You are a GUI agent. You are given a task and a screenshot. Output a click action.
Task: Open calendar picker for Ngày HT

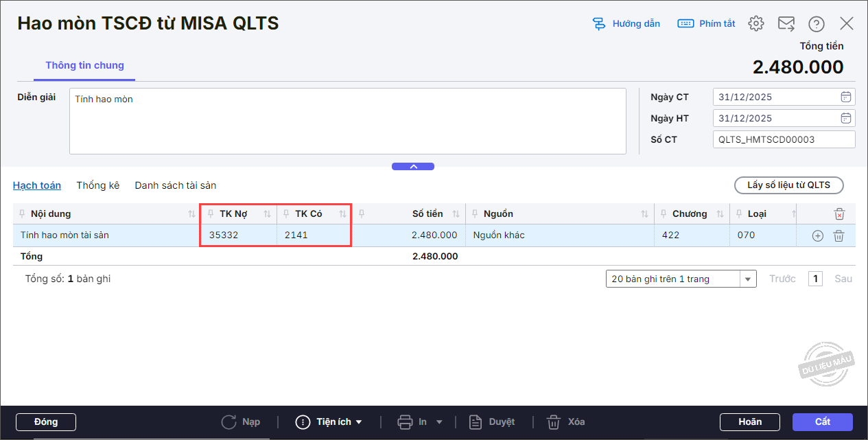point(847,118)
